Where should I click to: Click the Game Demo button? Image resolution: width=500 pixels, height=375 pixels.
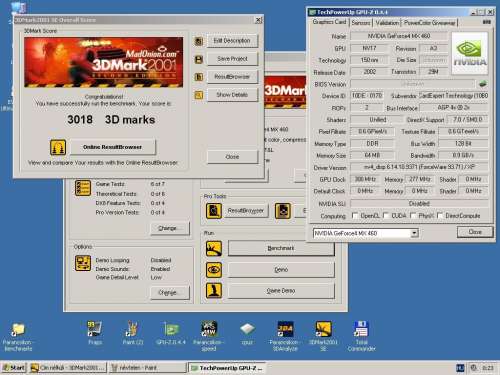pos(281,291)
